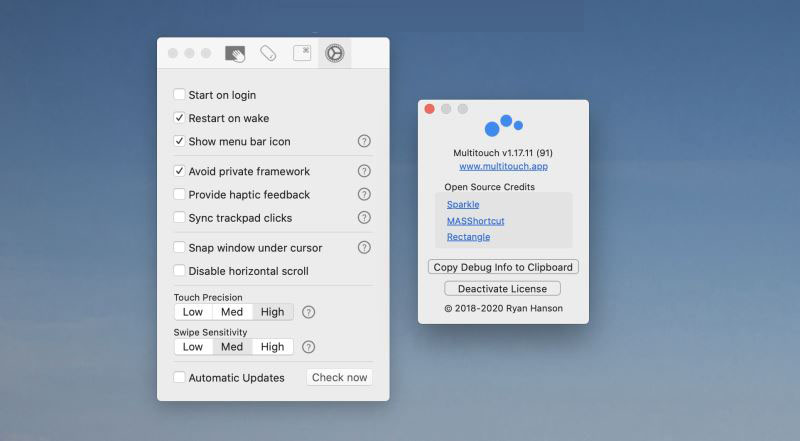Close the Multitouch about window

pos(430,109)
